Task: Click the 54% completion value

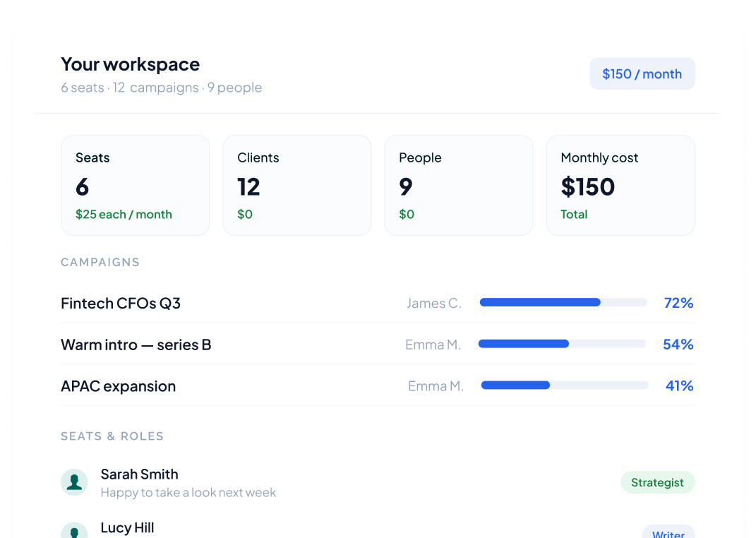Action: click(678, 345)
